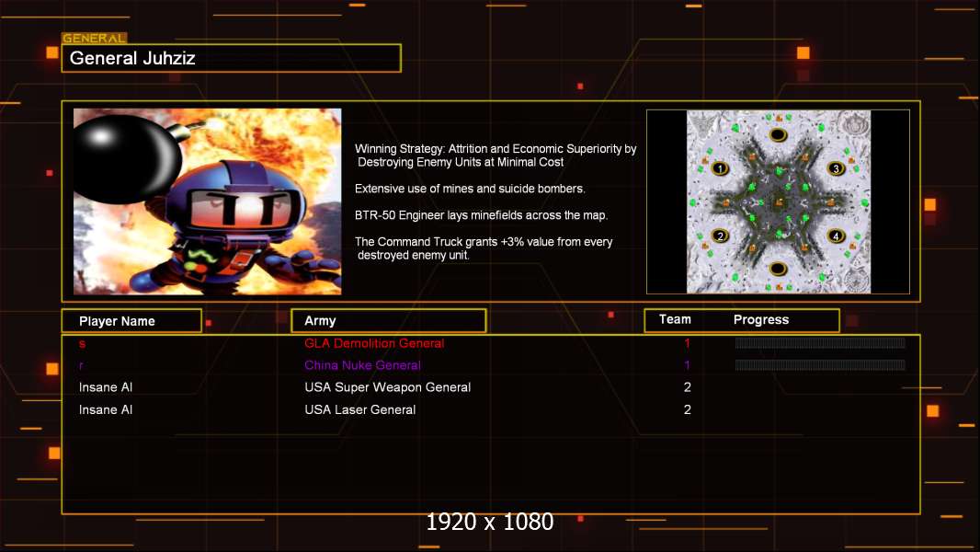Click 'GLA Demolition General' army entry
980x552 pixels.
pos(374,343)
